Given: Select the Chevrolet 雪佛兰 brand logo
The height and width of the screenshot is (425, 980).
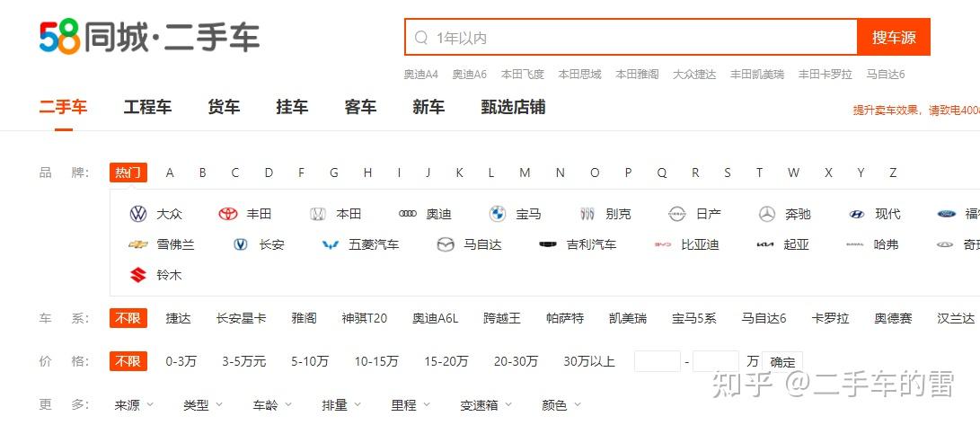Looking at the screenshot, I should [138, 244].
